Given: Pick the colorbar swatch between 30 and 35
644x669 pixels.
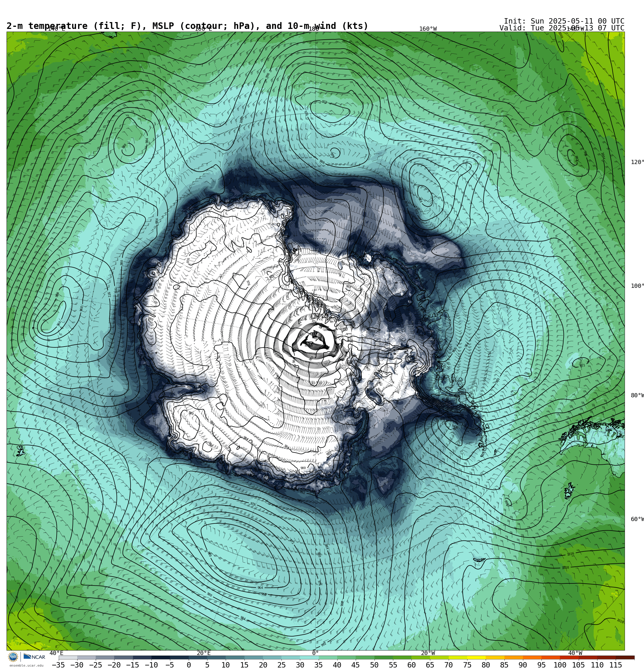Looking at the screenshot, I should [x=309, y=657].
